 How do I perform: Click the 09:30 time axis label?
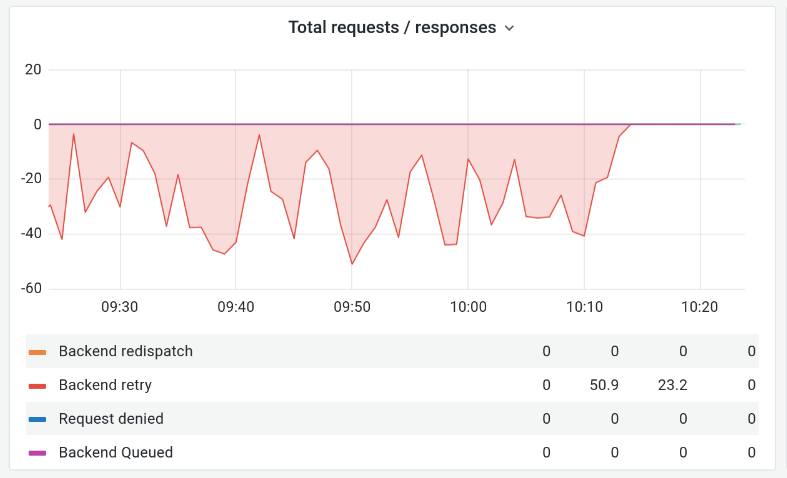coord(120,308)
